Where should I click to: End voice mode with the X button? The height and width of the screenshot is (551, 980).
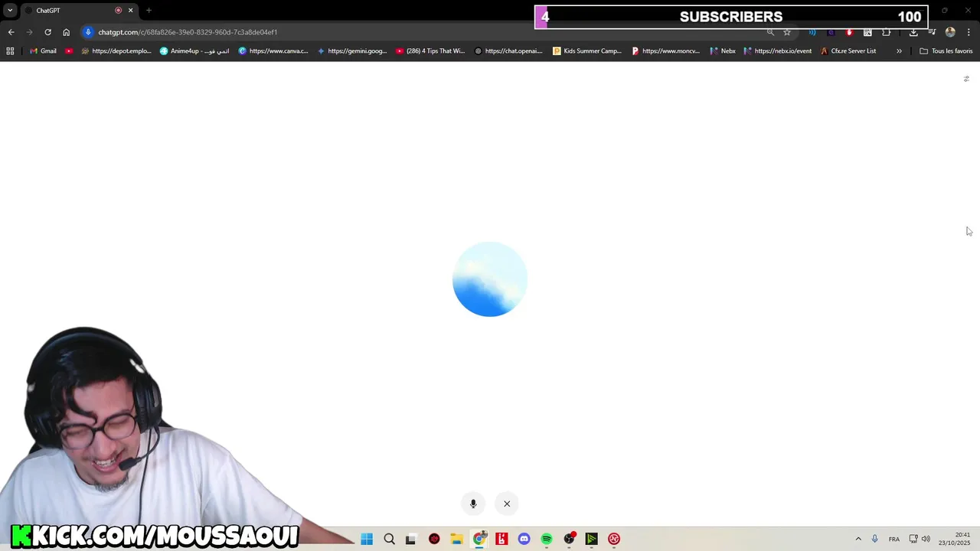click(x=507, y=504)
